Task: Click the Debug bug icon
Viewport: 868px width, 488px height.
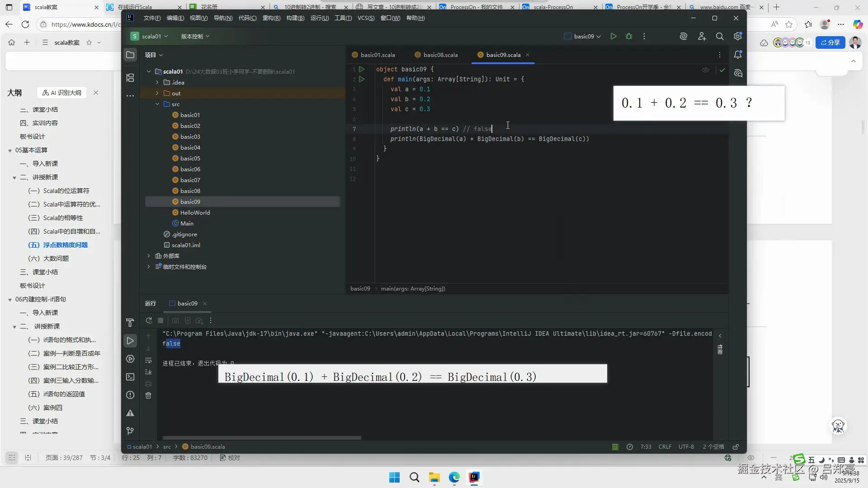Action: 629,36
